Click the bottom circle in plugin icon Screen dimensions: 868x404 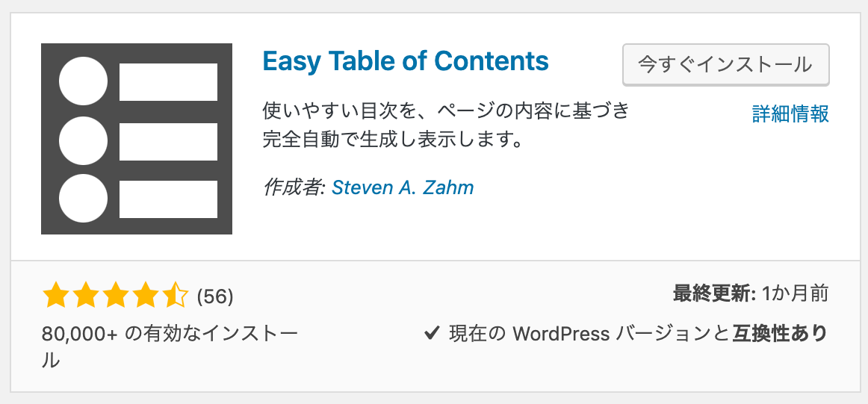point(83,198)
